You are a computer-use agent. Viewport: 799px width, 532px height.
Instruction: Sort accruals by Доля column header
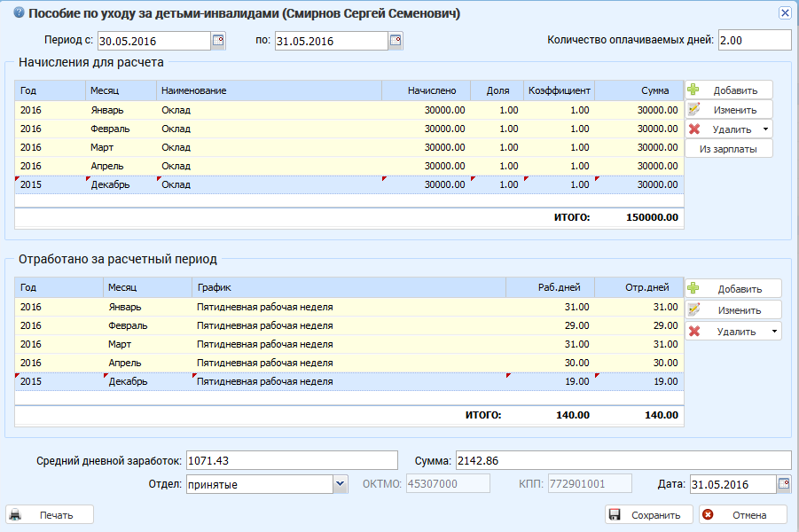point(497,90)
